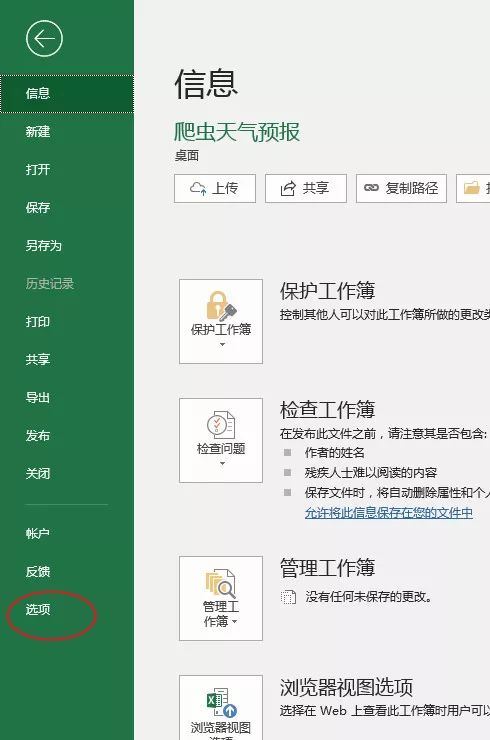Viewport: 490px width, 740px height.
Task: Click the 爬虫天气预报 file title
Action: pos(237,132)
